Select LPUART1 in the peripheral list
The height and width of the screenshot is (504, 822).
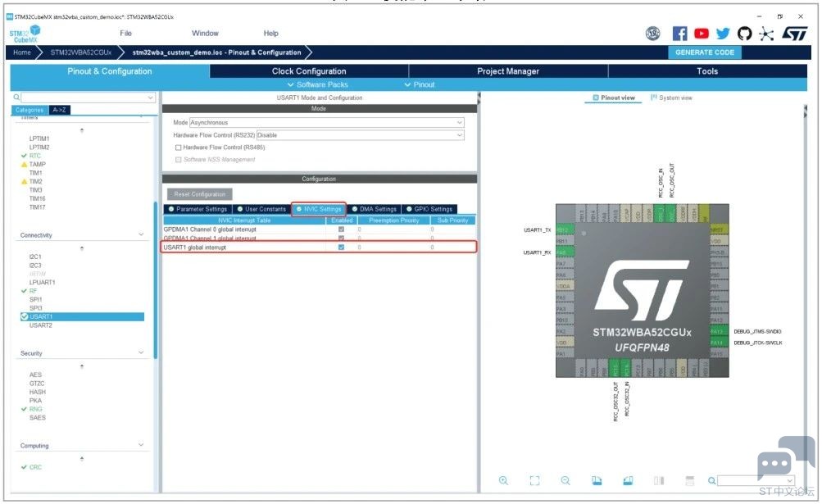(42, 282)
